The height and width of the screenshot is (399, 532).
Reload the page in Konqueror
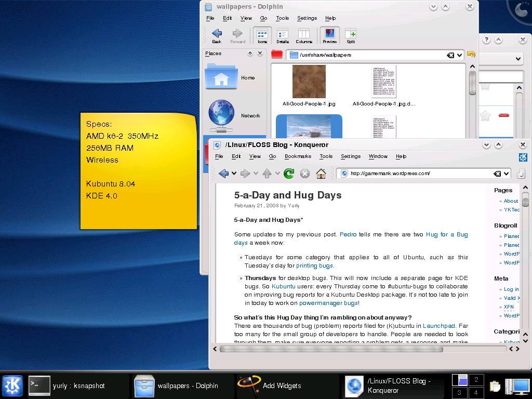288,174
